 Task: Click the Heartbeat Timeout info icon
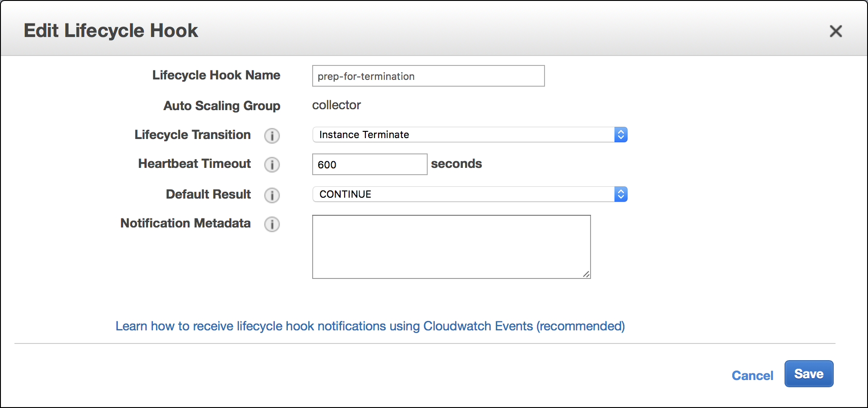coord(272,165)
